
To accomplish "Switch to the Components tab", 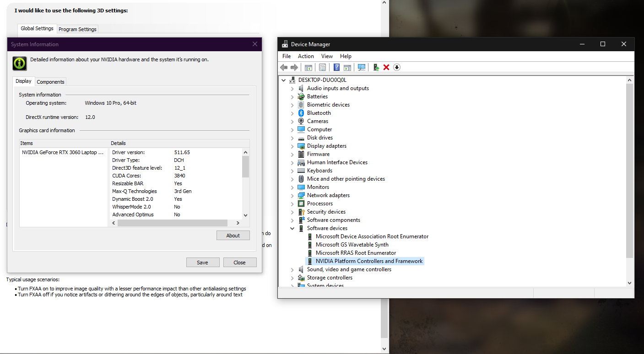I will pos(50,82).
